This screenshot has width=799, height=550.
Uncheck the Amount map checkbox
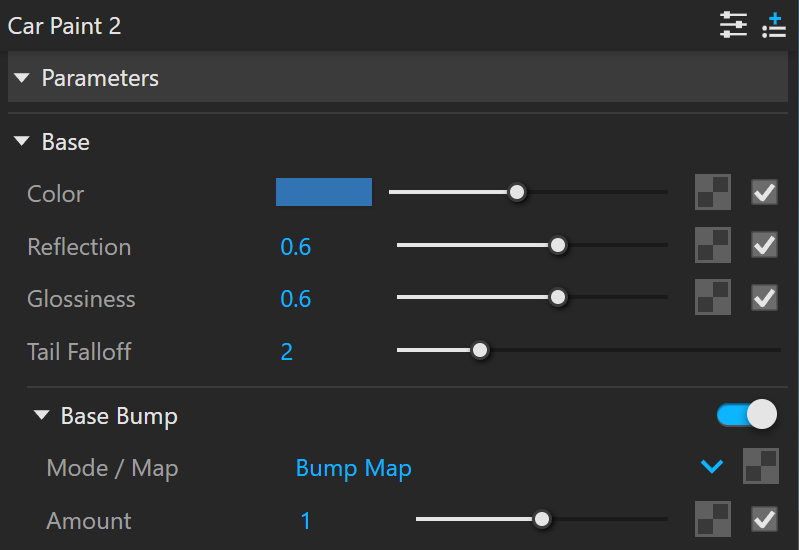point(764,519)
